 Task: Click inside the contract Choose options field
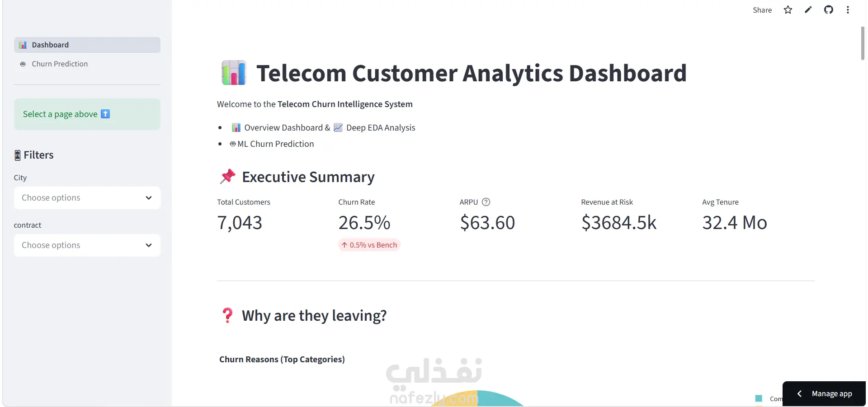click(87, 245)
